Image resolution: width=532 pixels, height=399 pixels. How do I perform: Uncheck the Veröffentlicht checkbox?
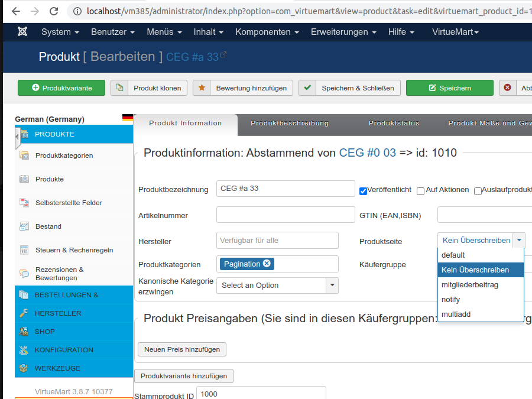point(363,190)
